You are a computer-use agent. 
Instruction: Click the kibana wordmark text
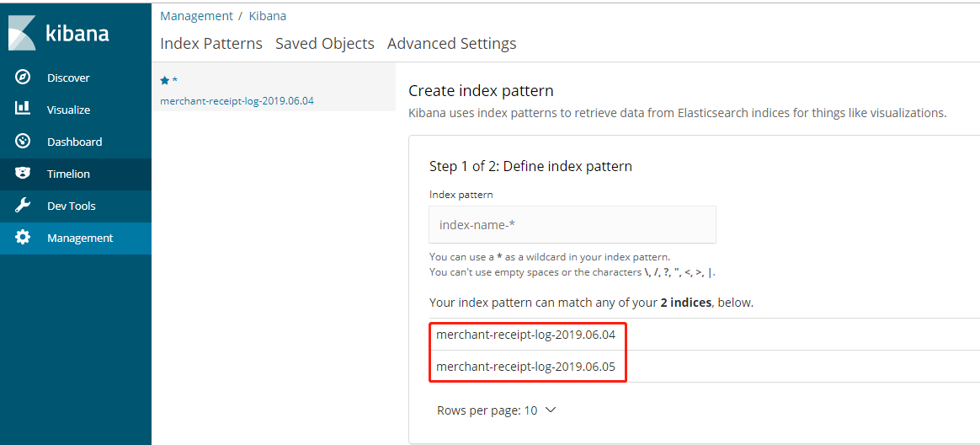pos(77,33)
